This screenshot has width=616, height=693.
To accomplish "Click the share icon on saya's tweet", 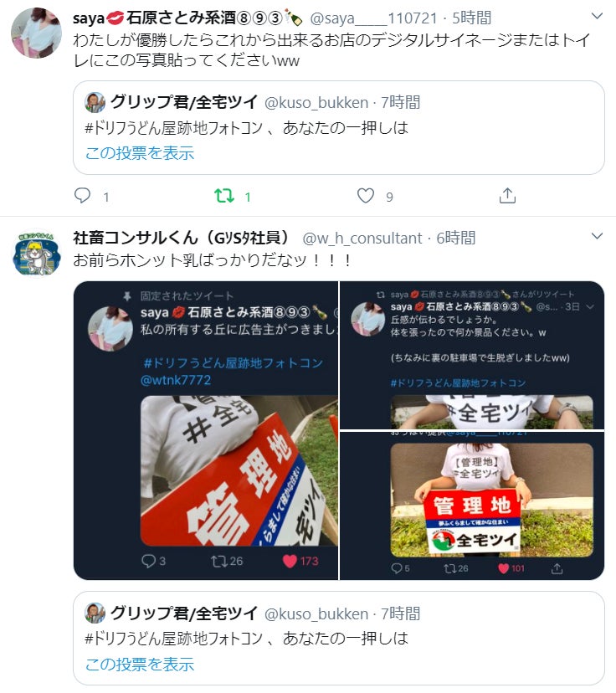I will [507, 195].
